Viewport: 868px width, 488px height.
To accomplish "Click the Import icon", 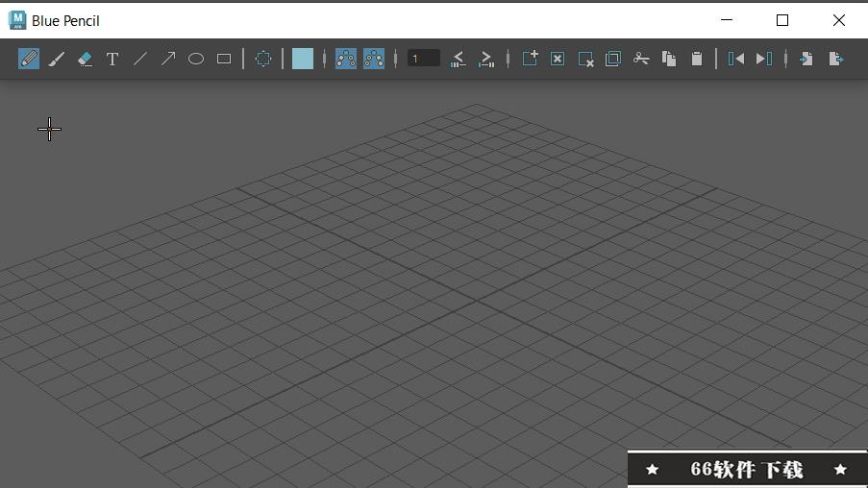I will [806, 59].
